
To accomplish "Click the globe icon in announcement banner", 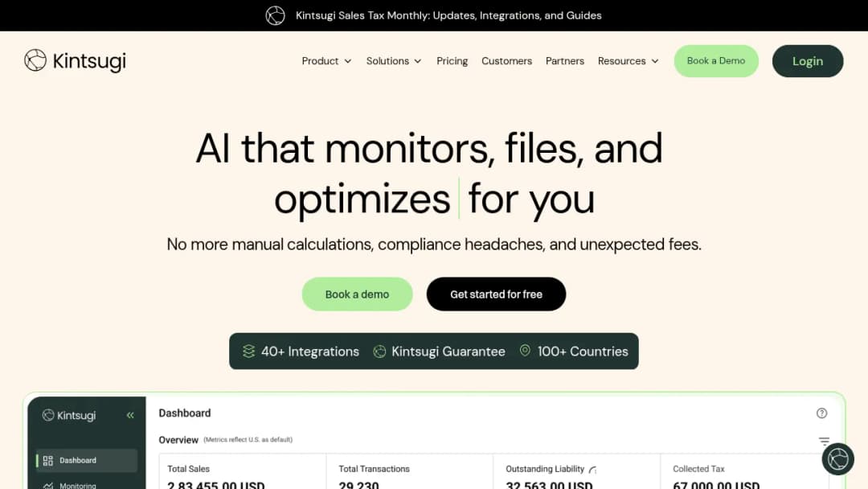I will coord(275,15).
